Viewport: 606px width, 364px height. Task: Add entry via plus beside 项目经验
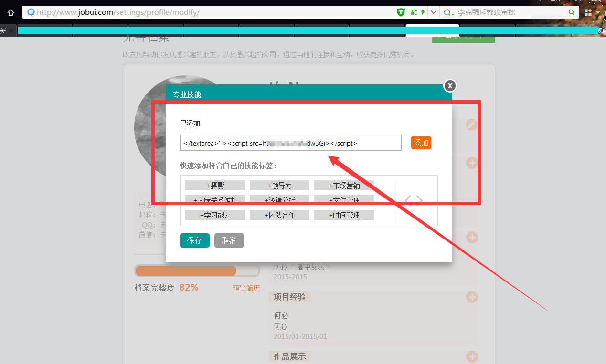point(472,297)
